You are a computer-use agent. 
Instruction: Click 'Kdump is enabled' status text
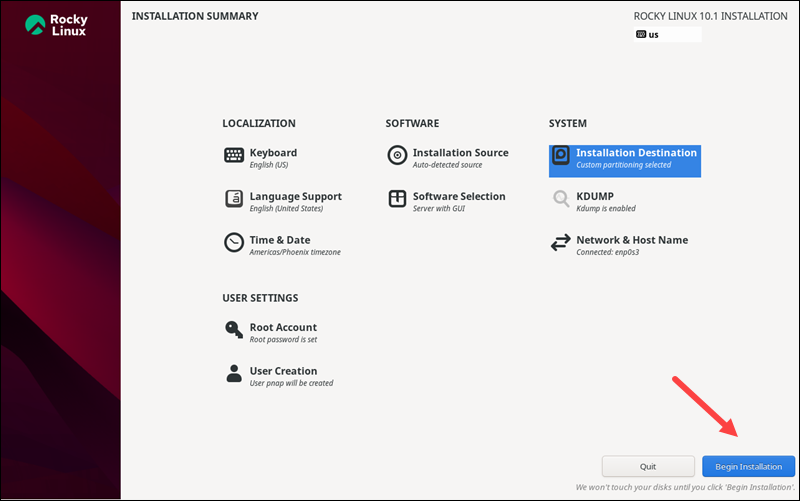tap(606, 208)
